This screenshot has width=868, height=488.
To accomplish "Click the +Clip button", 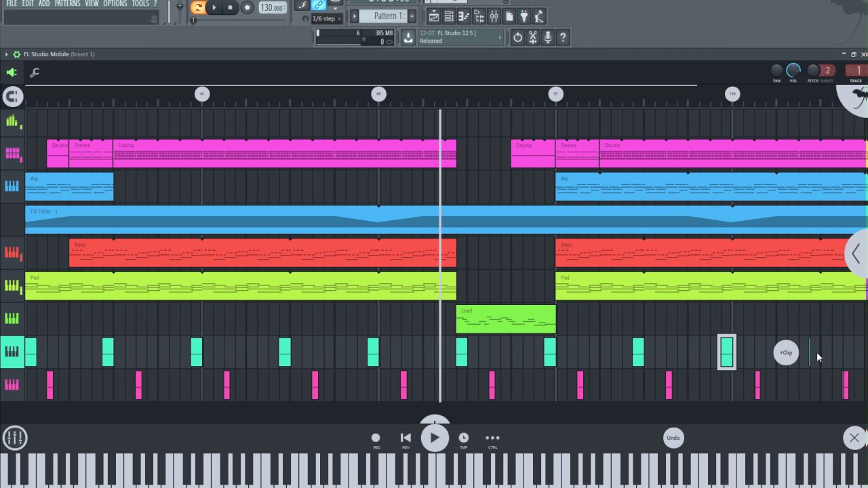I will point(786,352).
